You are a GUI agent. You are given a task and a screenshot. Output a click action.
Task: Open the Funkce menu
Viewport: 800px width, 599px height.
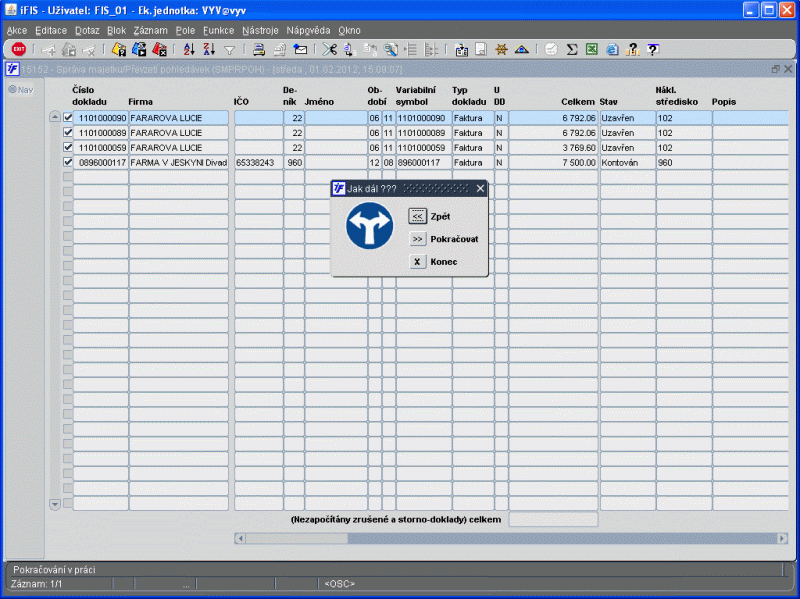coord(218,31)
